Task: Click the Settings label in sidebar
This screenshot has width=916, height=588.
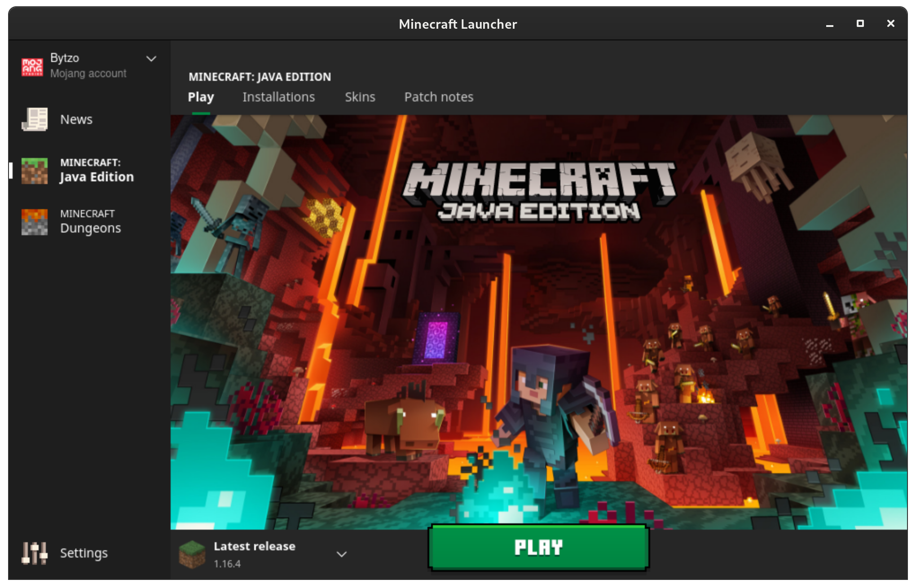Action: [x=84, y=553]
